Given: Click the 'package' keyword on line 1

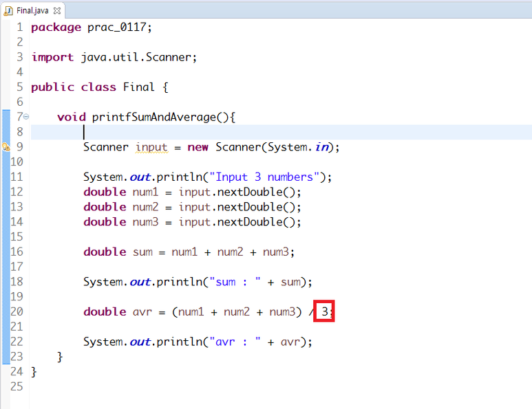Looking at the screenshot, I should [56, 27].
